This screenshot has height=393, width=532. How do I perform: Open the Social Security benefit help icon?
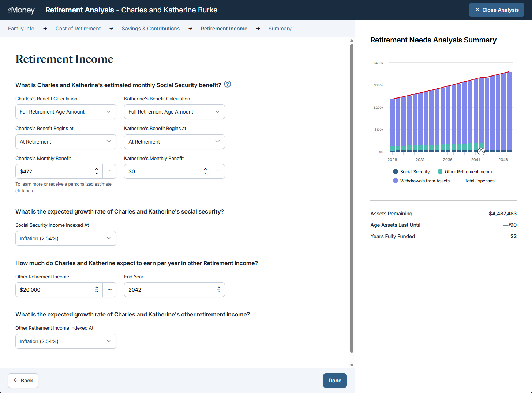(x=227, y=84)
